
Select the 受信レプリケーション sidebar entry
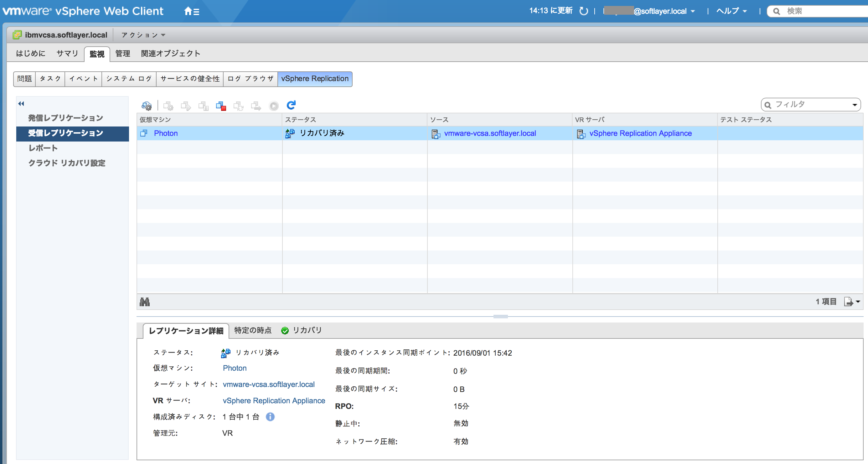click(66, 133)
